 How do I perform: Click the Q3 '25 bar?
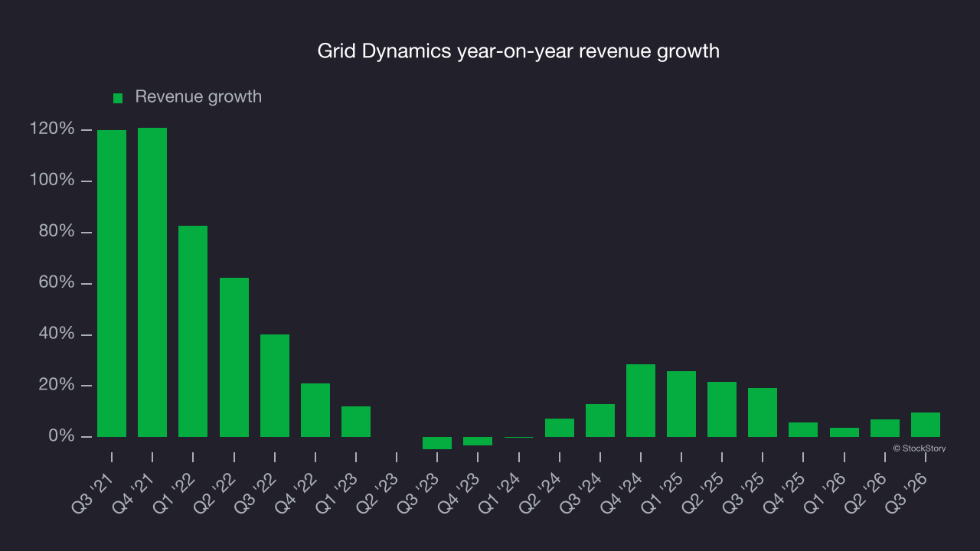coord(763,412)
